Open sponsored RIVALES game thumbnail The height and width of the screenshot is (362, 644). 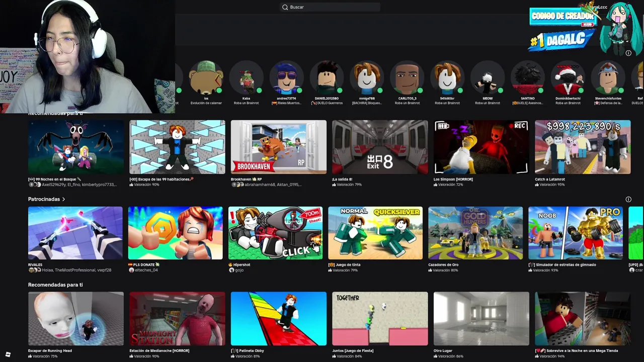75,233
